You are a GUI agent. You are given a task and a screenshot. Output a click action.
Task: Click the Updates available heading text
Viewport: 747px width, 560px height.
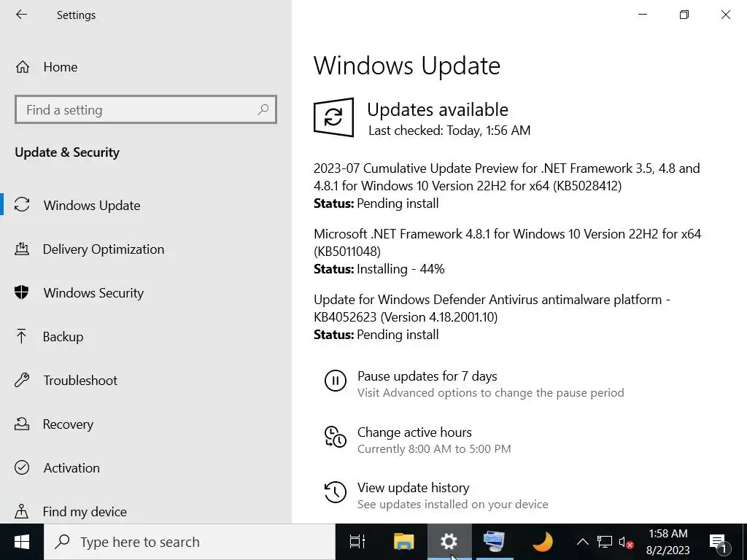[x=438, y=110]
